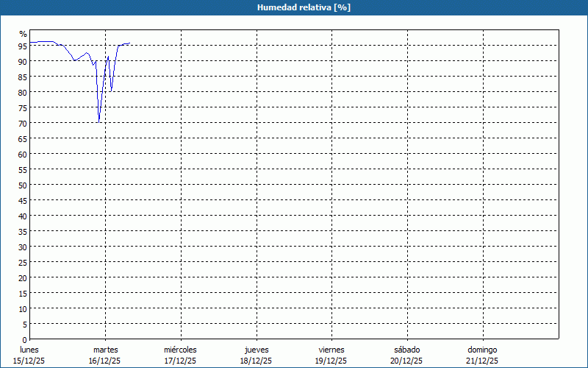
Task: Click the % unit label on the y-axis
Action: 23,34
